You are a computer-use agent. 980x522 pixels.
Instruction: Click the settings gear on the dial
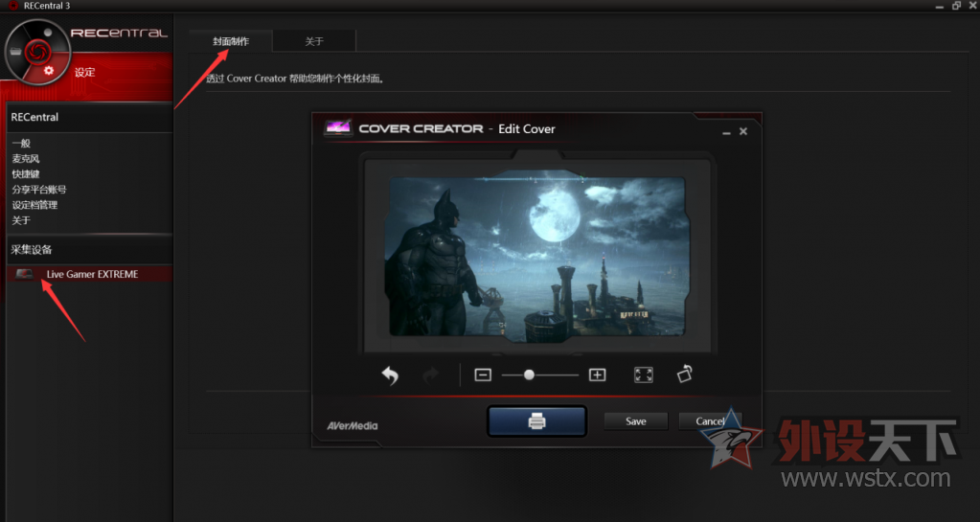click(49, 71)
